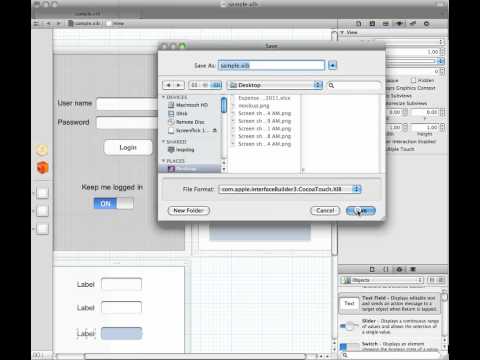Screen dimensions: 480x360
Task: Show the File inspector
Action: 359,24
